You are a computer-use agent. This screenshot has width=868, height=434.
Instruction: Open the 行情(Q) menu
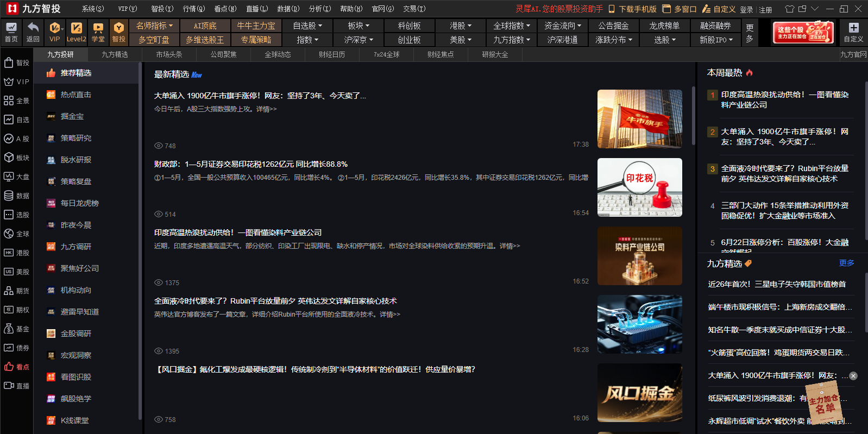[194, 9]
